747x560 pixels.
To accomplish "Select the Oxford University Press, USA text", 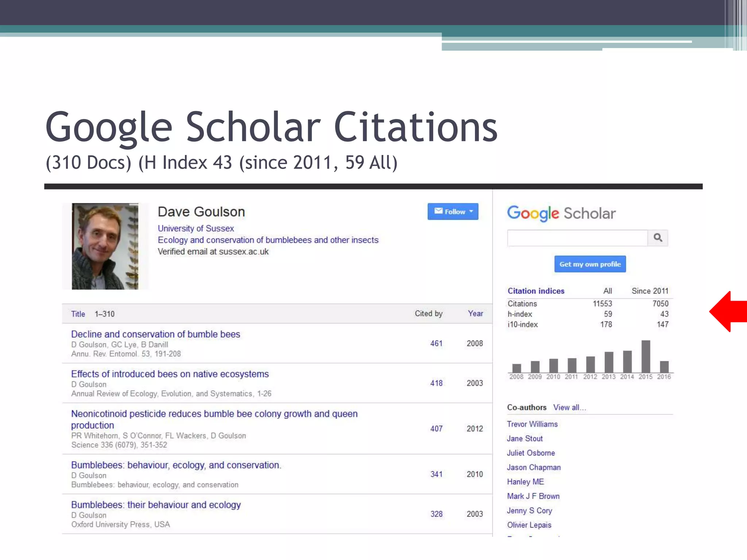I will (x=120, y=525).
